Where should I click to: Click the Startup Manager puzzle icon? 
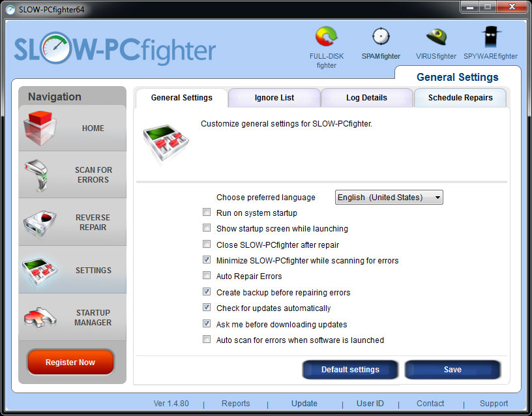pyautogui.click(x=40, y=318)
